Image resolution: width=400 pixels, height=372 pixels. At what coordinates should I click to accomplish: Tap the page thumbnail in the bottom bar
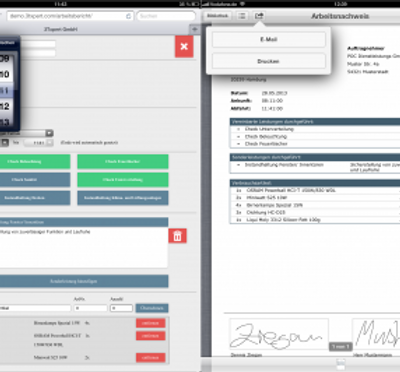click(340, 364)
